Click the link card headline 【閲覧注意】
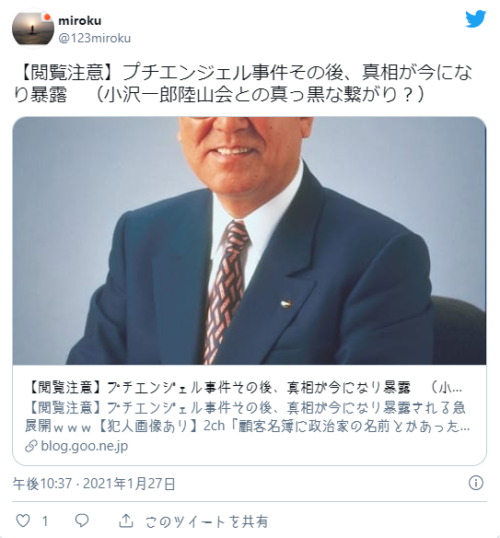The width and height of the screenshot is (500, 538). (244, 388)
